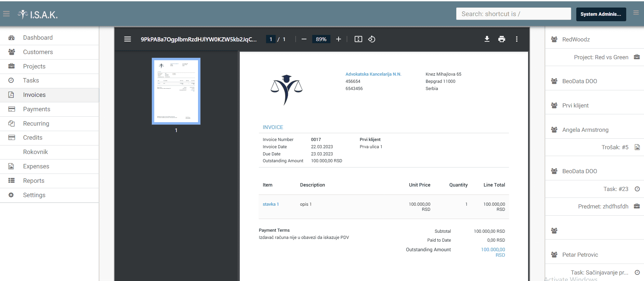Print the invoice PDF

tap(502, 39)
